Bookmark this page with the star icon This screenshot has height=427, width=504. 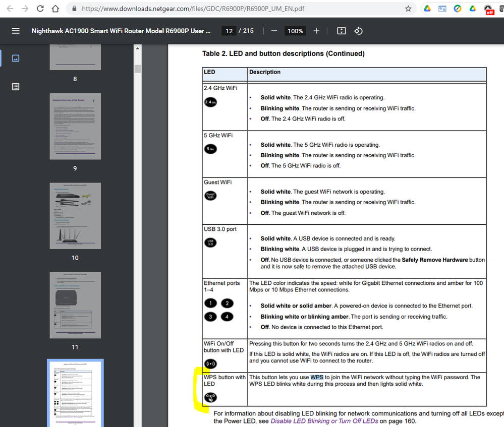coord(408,9)
